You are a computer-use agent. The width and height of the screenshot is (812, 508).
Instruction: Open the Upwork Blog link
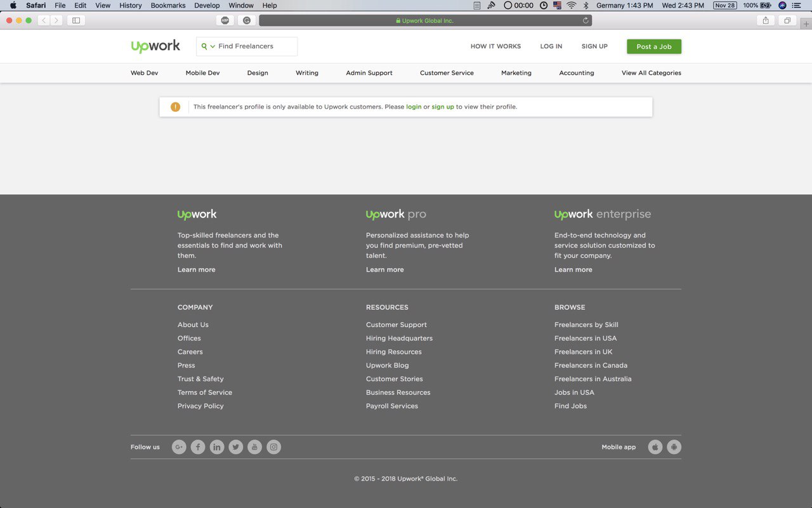pyautogui.click(x=388, y=366)
